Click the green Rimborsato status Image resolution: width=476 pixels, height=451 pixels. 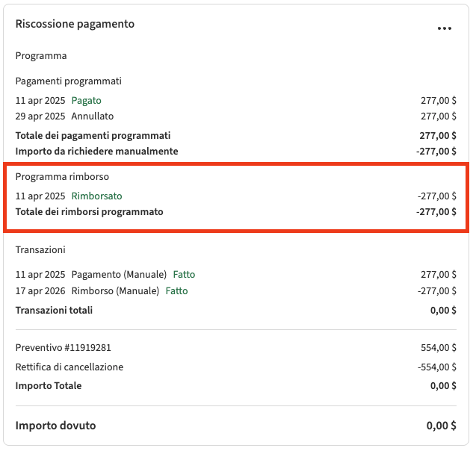click(96, 196)
